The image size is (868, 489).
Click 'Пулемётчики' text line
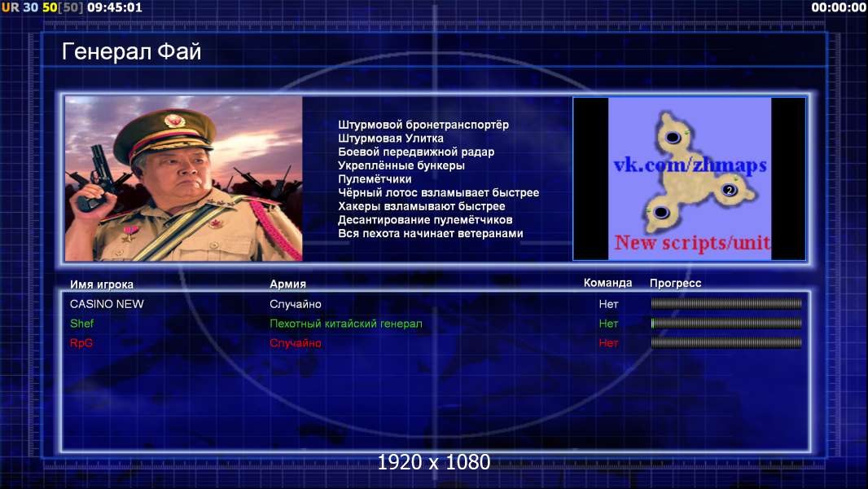tap(375, 178)
